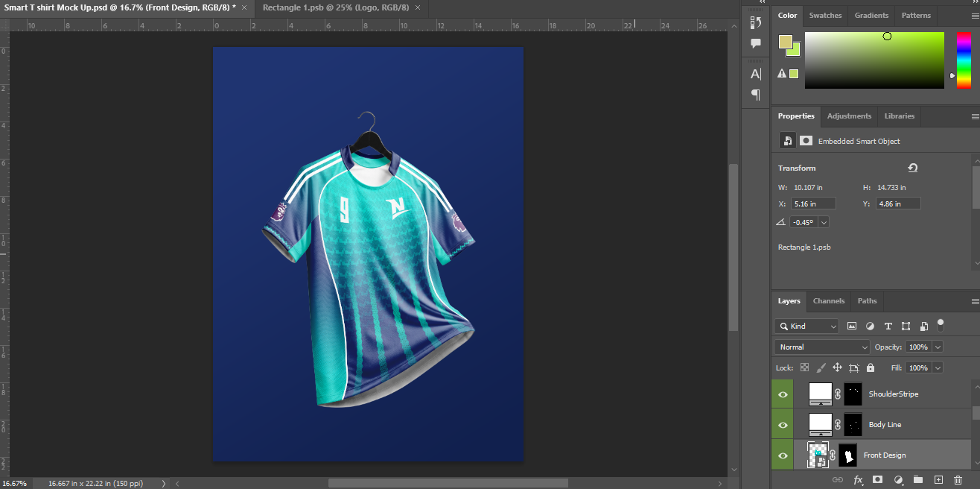Switch to the Libraries tab
980x489 pixels.
click(899, 116)
